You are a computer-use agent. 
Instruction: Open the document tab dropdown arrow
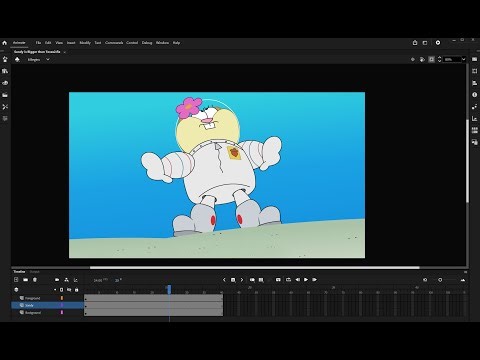[x=65, y=52]
